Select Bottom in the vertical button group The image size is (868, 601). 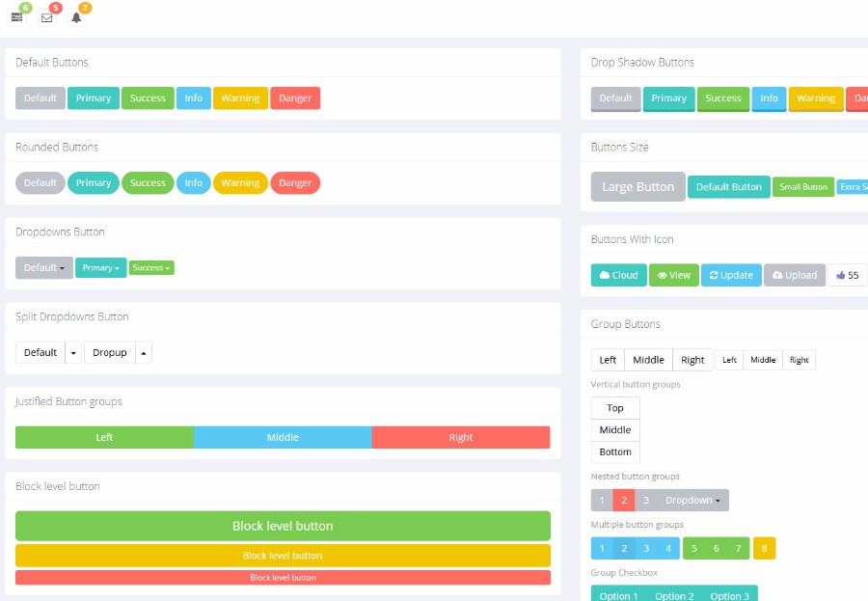click(615, 452)
